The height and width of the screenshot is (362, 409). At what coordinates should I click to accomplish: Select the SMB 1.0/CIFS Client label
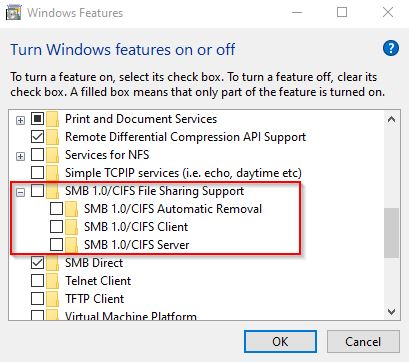[136, 227]
